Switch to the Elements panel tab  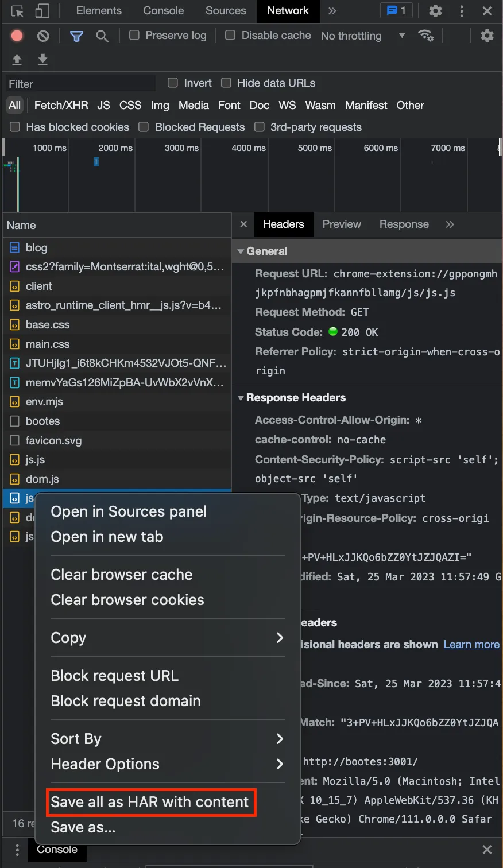click(x=99, y=11)
